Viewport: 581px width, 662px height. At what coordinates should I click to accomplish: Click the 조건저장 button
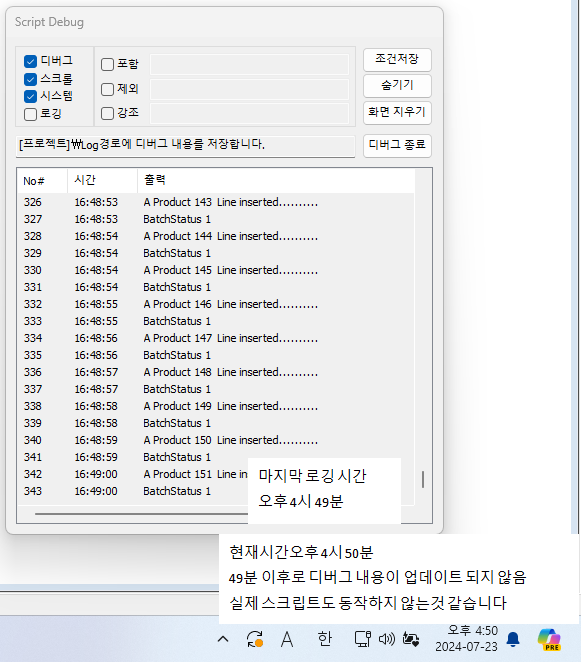pyautogui.click(x=397, y=60)
